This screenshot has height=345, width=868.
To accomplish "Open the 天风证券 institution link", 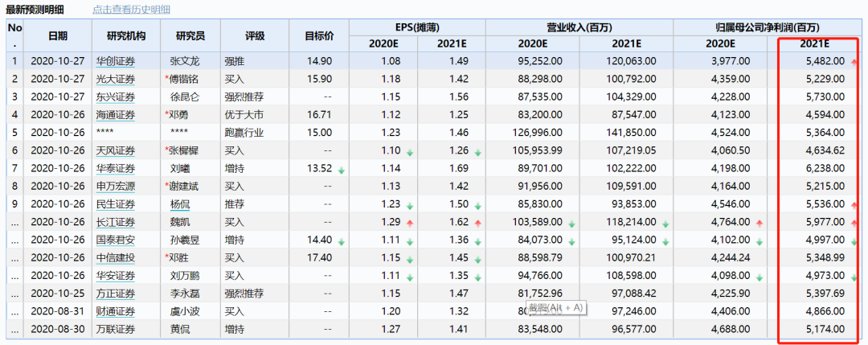I will click(x=115, y=150).
